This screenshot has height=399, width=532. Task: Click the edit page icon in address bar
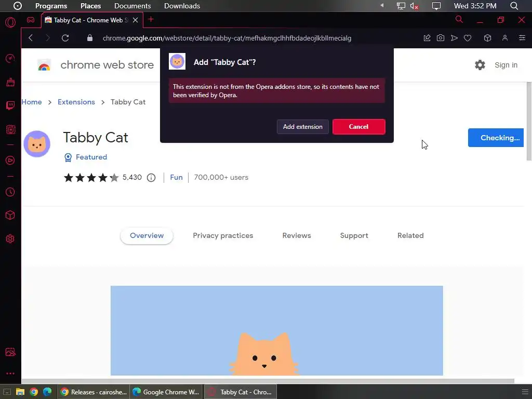(x=427, y=38)
